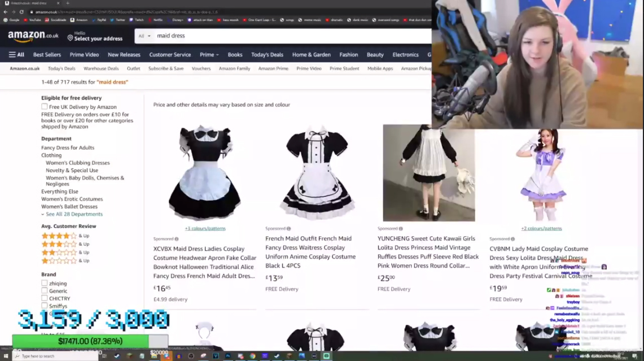Filter by 4 stars & Up

pos(65,236)
